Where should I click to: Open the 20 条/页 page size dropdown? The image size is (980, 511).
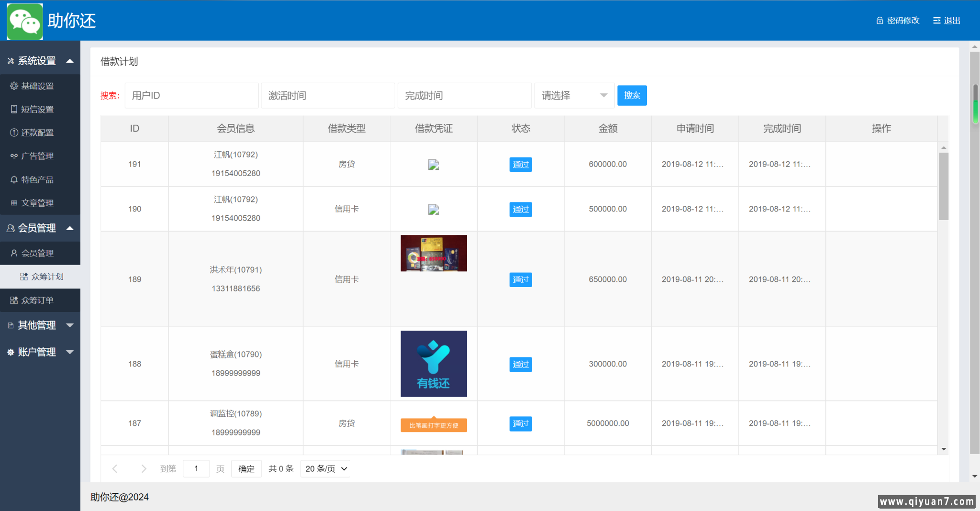click(325, 469)
